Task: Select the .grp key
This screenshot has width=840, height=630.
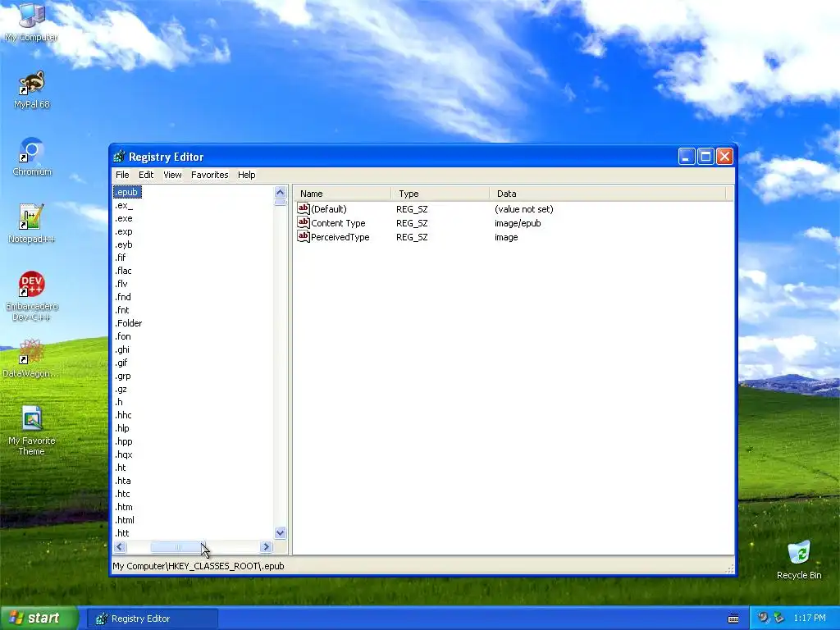Action: coord(123,376)
